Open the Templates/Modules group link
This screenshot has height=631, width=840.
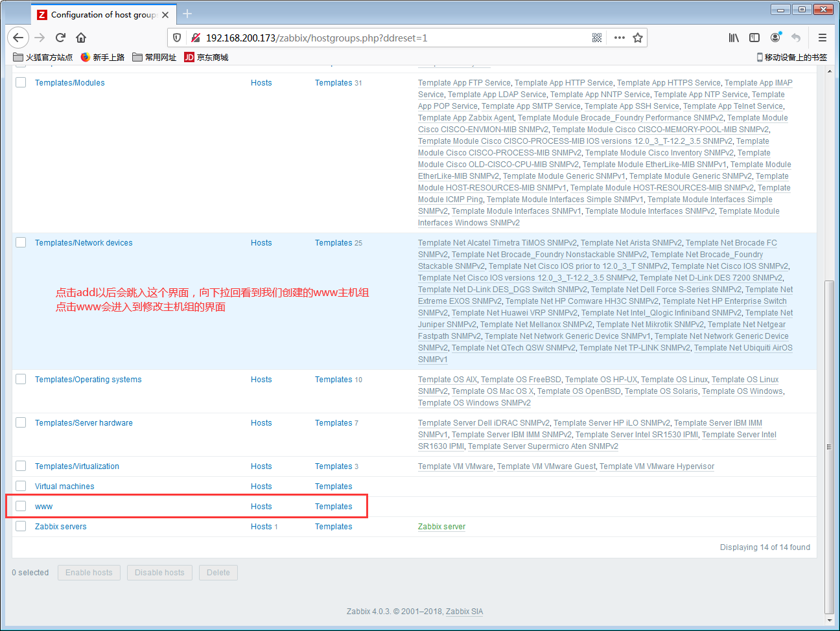(69, 83)
